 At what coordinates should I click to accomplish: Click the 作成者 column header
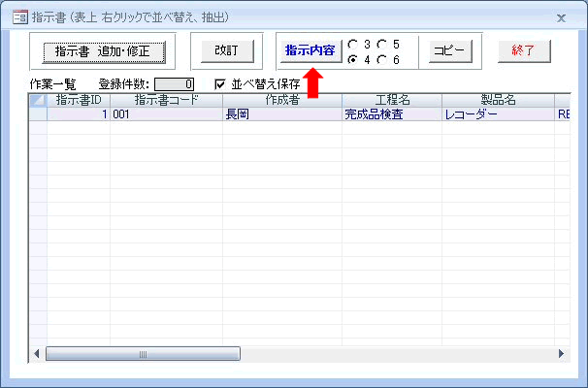pyautogui.click(x=282, y=100)
